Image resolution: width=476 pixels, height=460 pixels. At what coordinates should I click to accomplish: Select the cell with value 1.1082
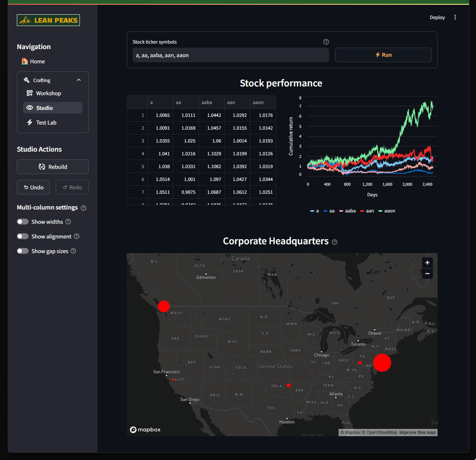[x=211, y=167]
